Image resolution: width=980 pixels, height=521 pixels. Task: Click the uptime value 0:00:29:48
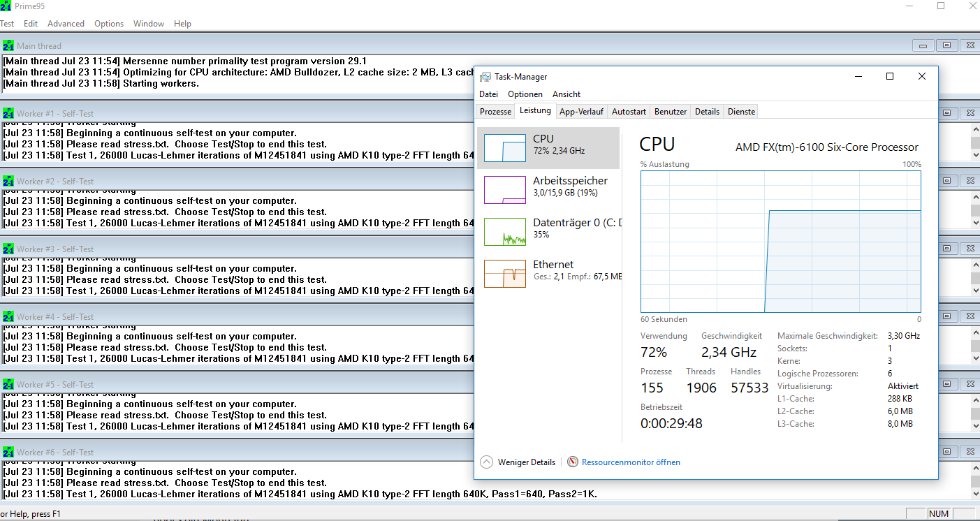671,423
